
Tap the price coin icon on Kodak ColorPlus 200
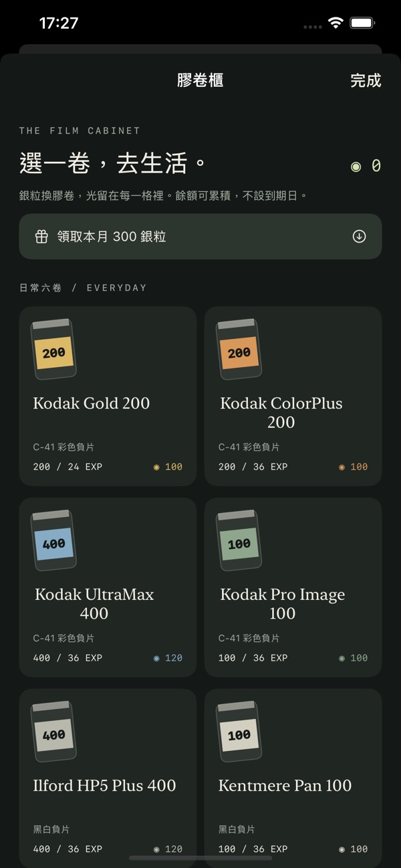[342, 467]
